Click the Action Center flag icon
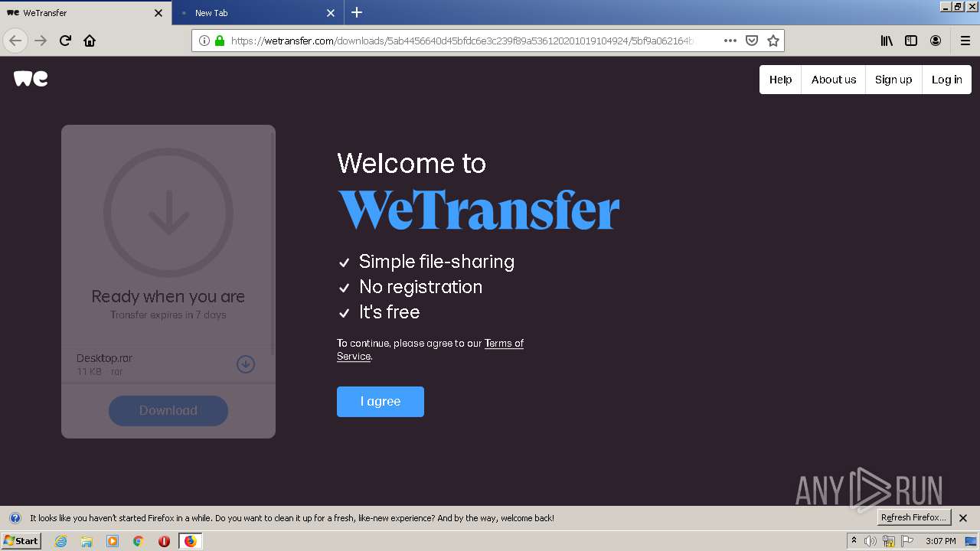The height and width of the screenshot is (551, 980). click(907, 541)
